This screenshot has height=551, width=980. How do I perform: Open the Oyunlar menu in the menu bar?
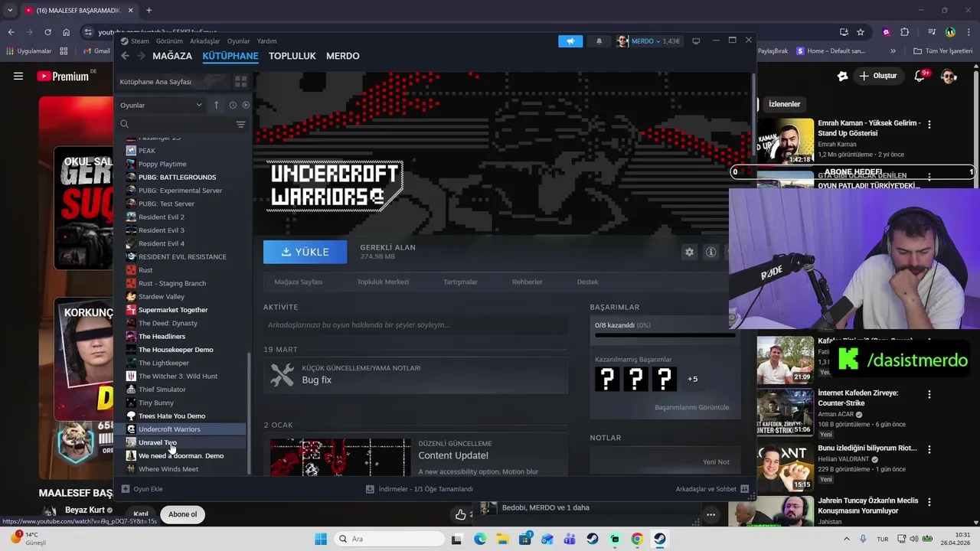238,41
